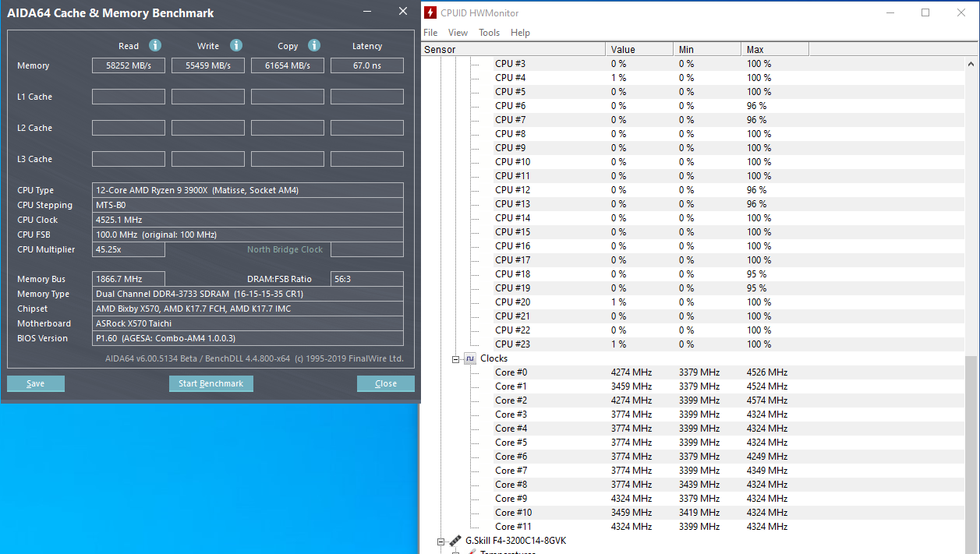Maximize the HWMonitor window
The image size is (980, 554).
pyautogui.click(x=925, y=12)
